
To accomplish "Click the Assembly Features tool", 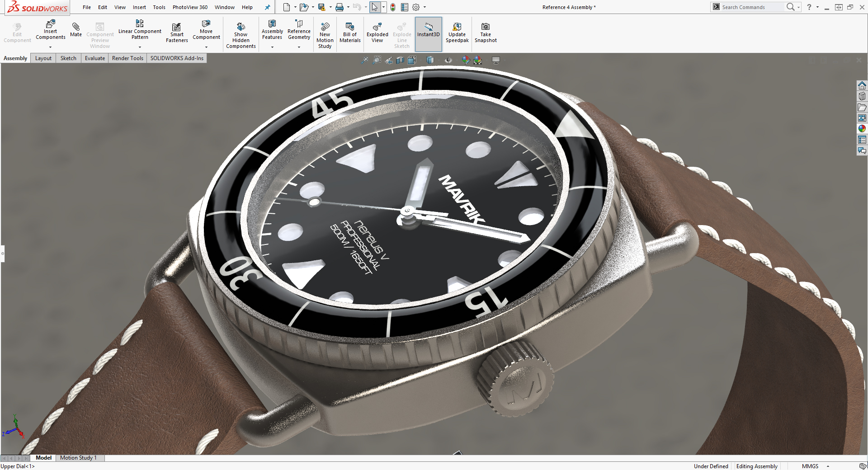I will pyautogui.click(x=272, y=31).
